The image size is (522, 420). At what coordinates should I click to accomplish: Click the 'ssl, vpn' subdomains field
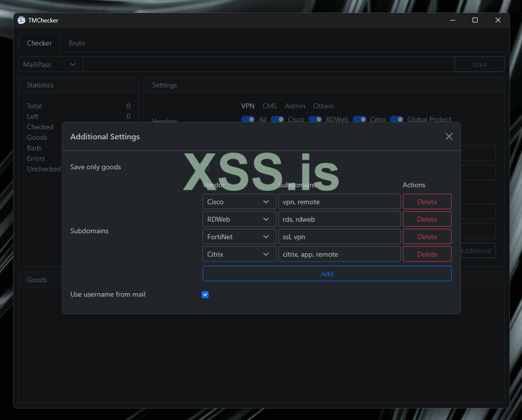tap(339, 237)
